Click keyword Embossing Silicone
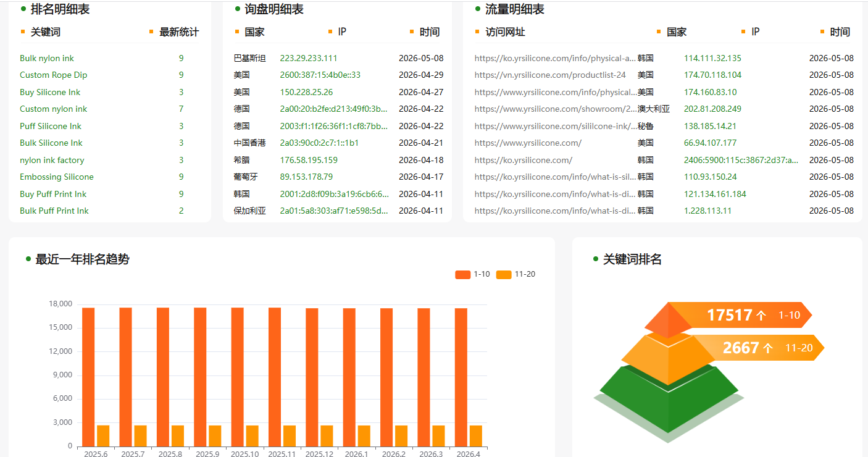This screenshot has height=457, width=868. (57, 177)
